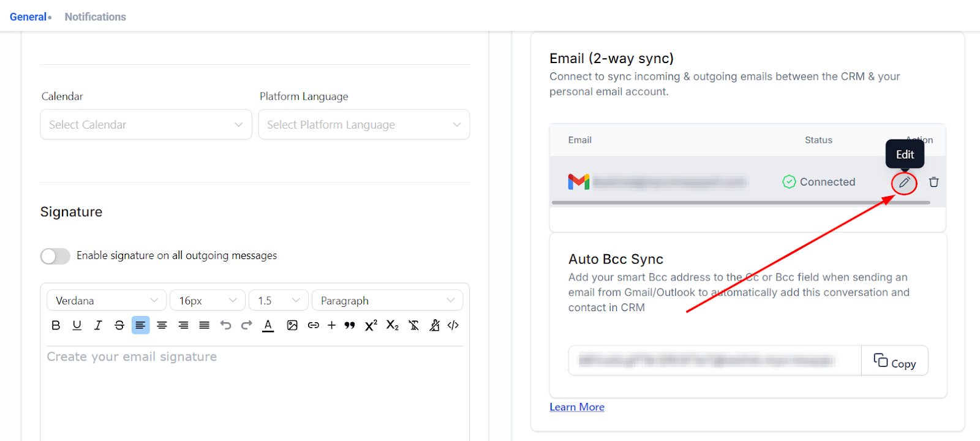Insert image into signature
The image size is (980, 441).
click(x=292, y=325)
